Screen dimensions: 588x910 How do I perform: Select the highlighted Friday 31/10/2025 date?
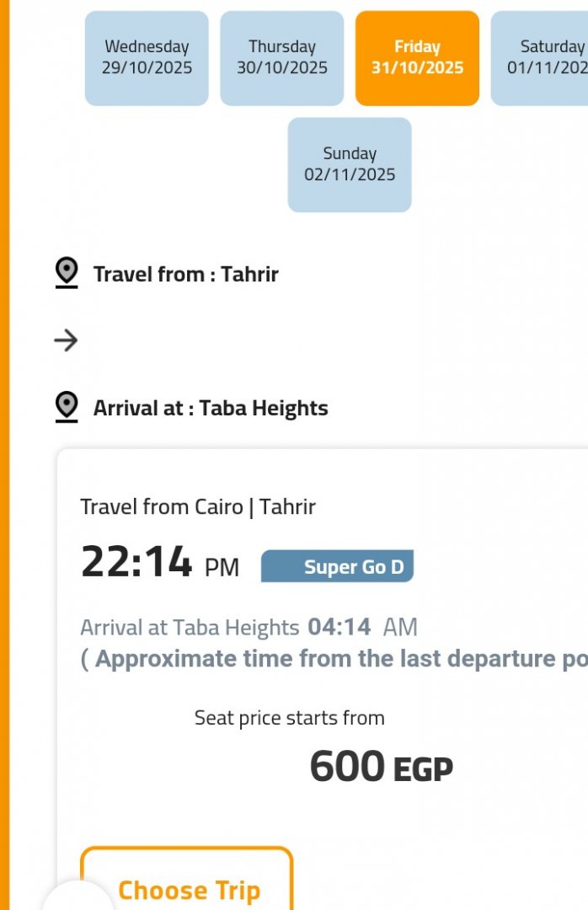tap(417, 58)
